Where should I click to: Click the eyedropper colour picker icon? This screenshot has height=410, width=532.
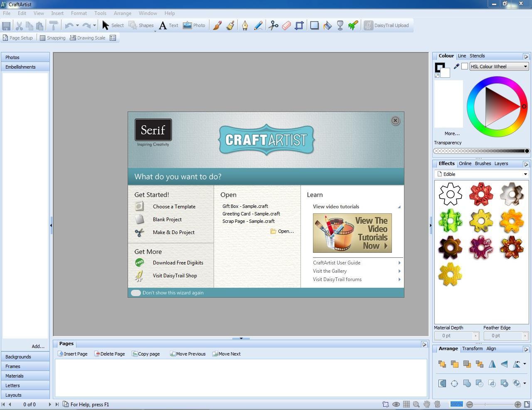coord(456,66)
